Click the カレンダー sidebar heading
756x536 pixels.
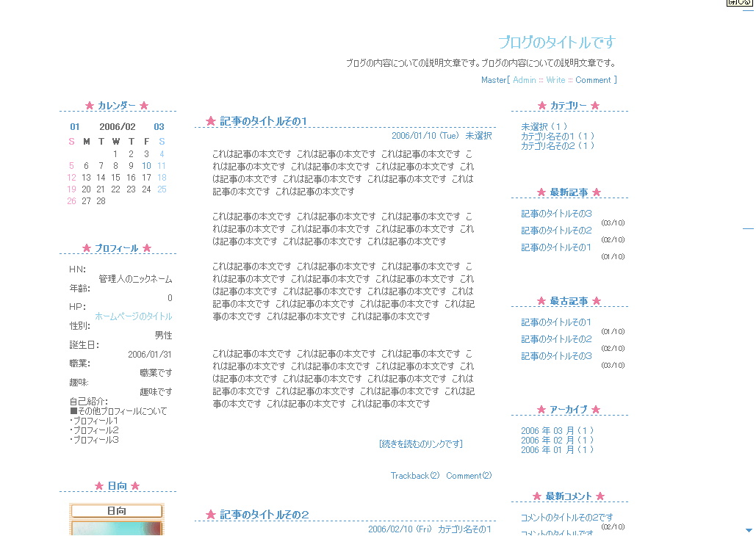pyautogui.click(x=117, y=106)
